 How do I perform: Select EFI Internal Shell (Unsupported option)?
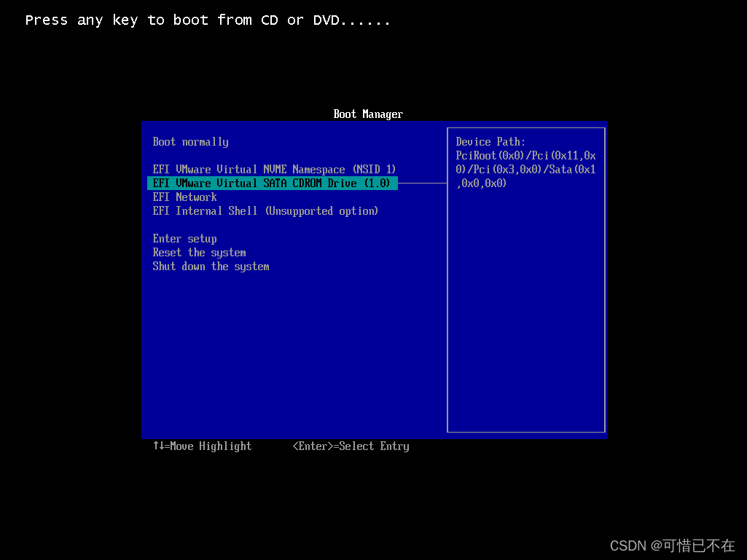click(265, 211)
